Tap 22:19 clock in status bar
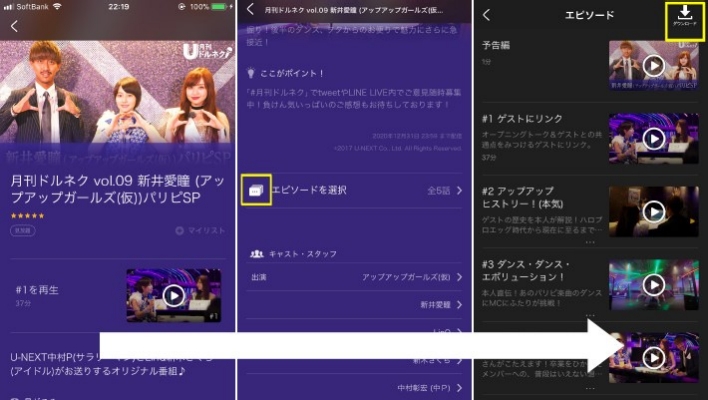 click(x=118, y=6)
